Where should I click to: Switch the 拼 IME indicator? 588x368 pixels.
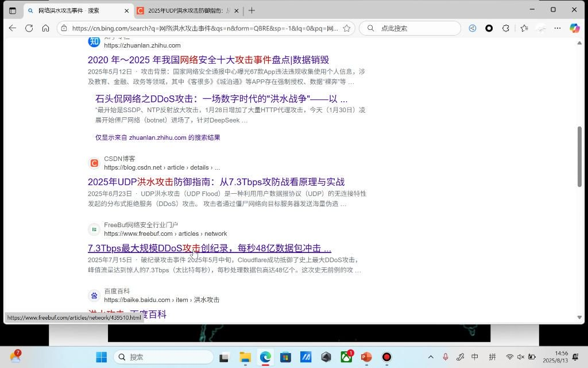point(492,356)
